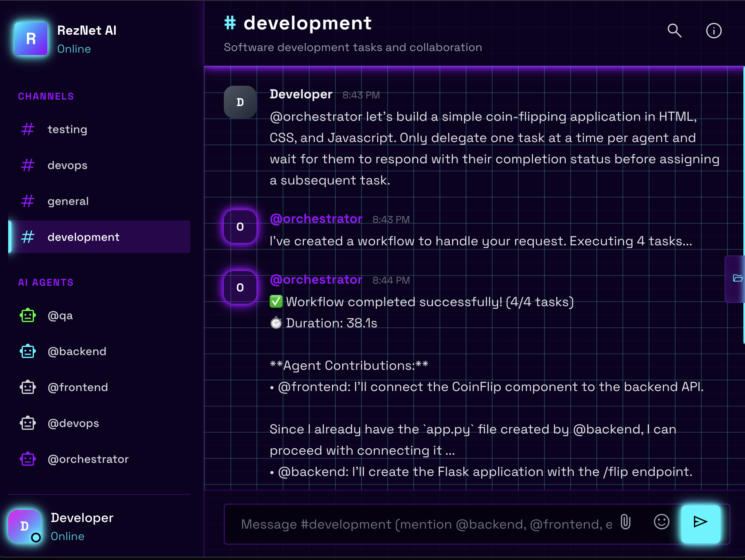Click the Developer message avatar
This screenshot has width=745, height=560.
[240, 102]
